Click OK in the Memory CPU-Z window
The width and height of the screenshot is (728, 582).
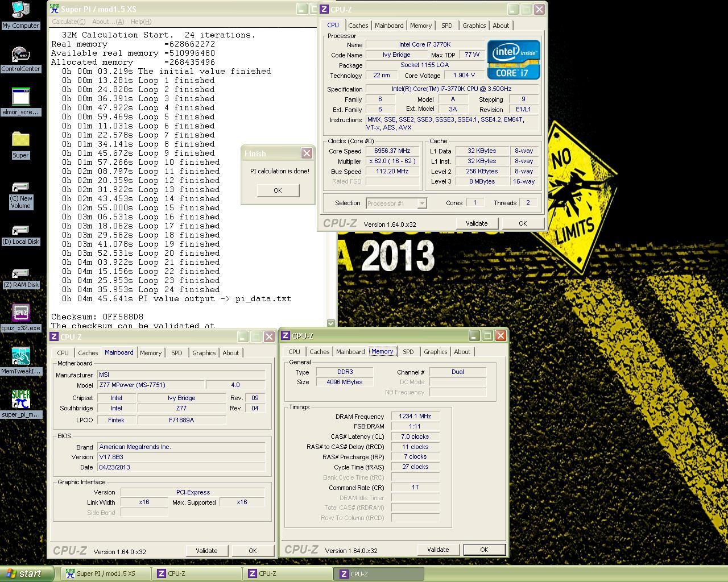pos(484,550)
